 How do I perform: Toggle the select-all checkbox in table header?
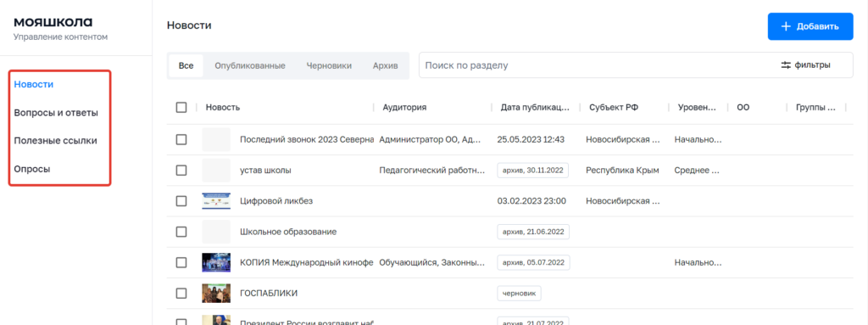tap(181, 108)
